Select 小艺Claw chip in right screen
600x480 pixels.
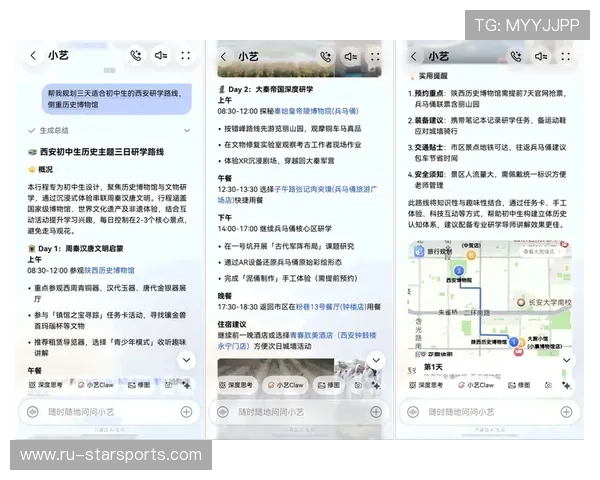click(476, 385)
